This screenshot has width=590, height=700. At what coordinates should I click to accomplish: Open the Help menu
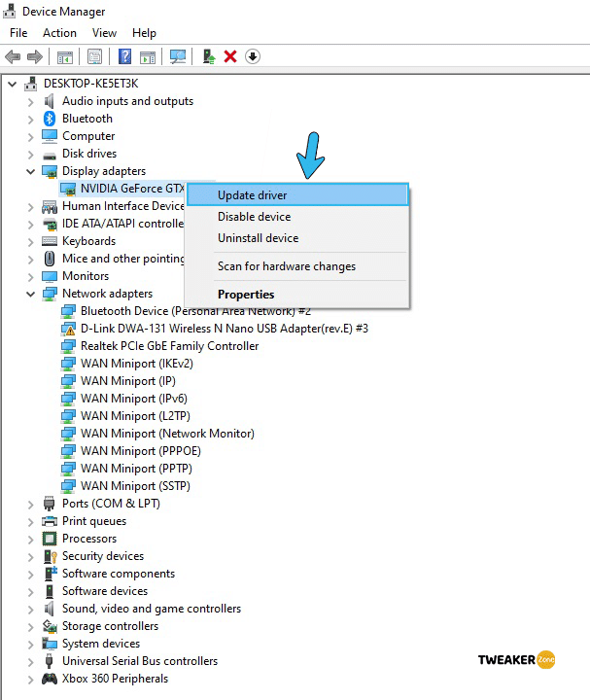(x=144, y=33)
